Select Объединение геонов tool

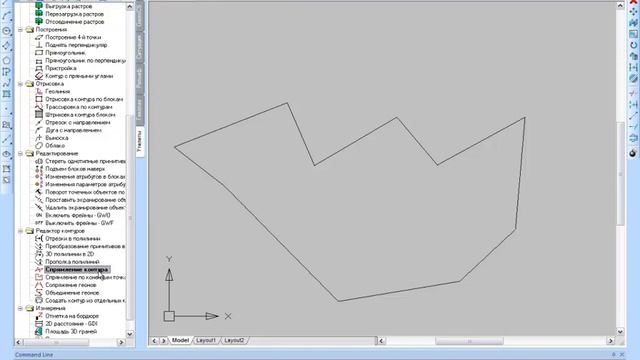72,293
